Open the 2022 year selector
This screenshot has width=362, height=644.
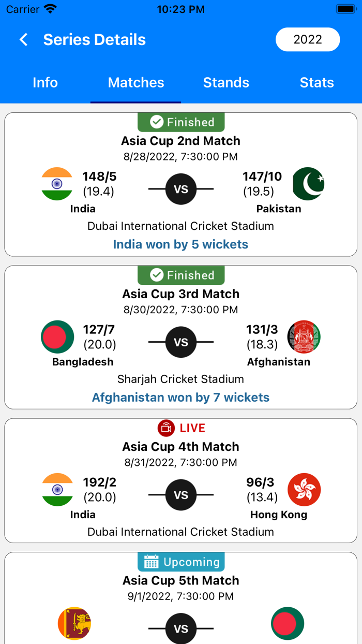coord(307,39)
